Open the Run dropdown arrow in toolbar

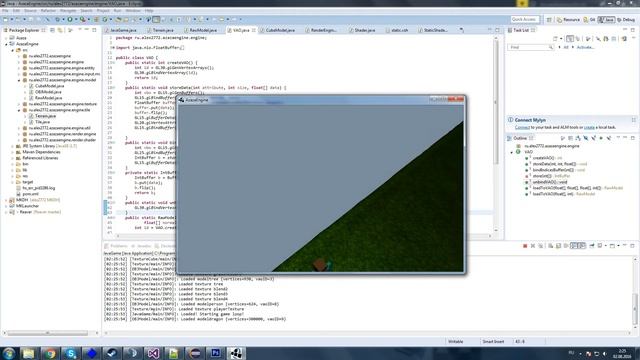(76, 19)
